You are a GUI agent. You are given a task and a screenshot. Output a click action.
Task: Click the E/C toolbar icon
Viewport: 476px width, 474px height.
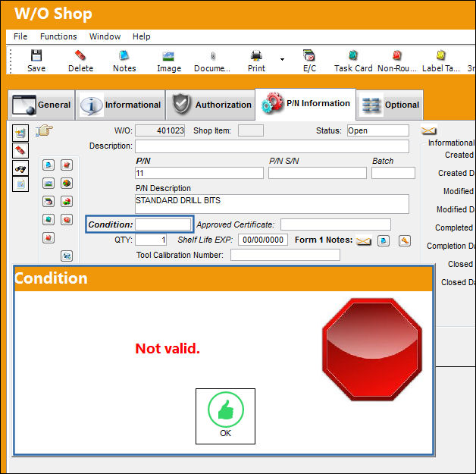(x=309, y=55)
